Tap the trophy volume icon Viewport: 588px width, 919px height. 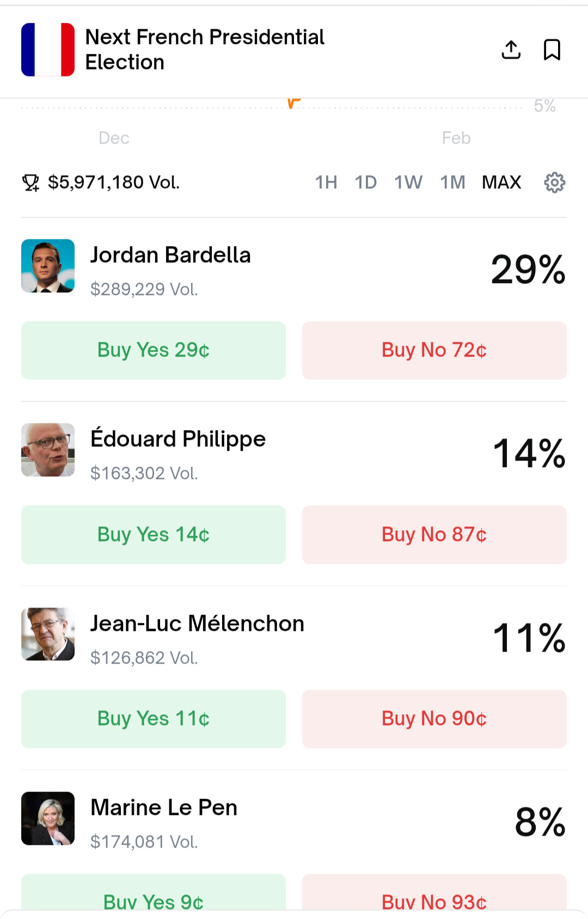tap(30, 182)
